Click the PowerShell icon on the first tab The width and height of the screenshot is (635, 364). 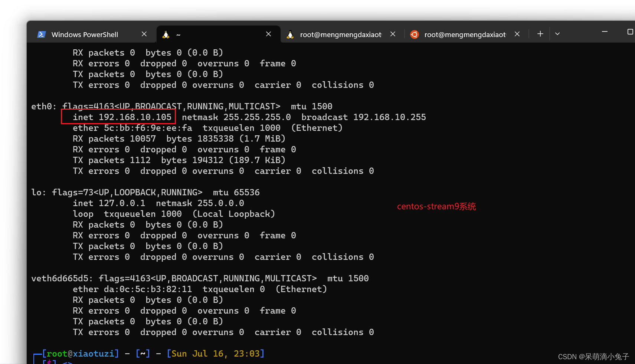[x=41, y=34]
